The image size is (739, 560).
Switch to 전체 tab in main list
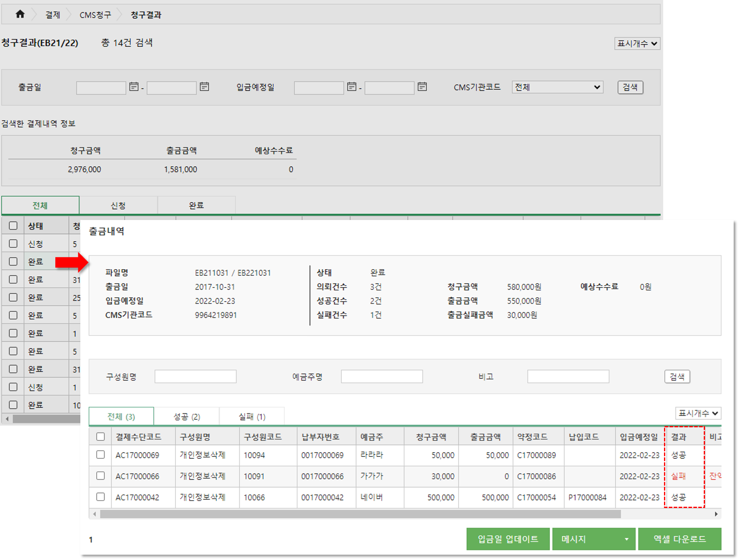tap(40, 205)
